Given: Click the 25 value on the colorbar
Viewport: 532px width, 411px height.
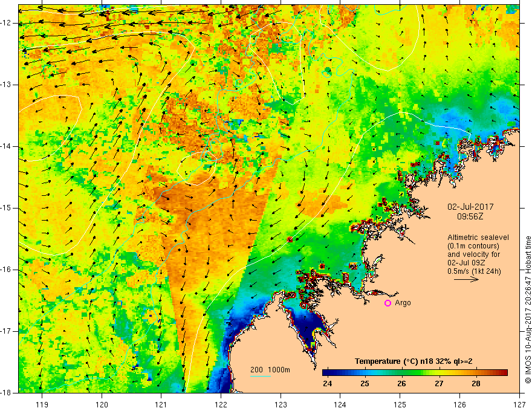Looking at the screenshot, I should (365, 384).
